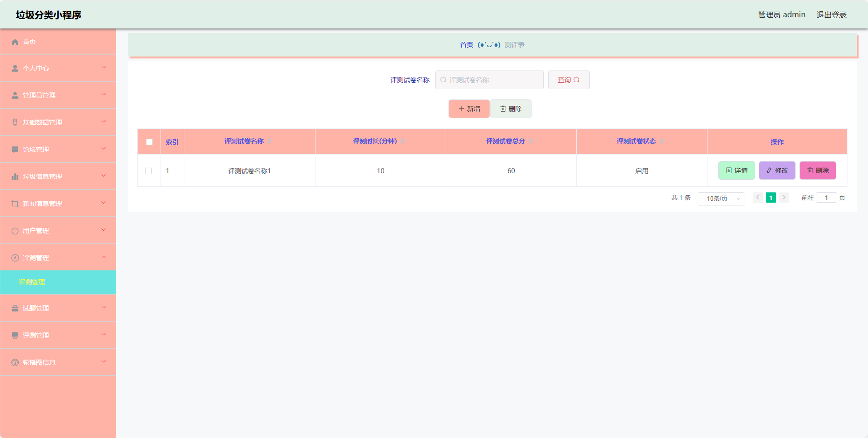Tick the checkbox for row 评测试卷名称1
The image size is (868, 438).
(x=148, y=171)
